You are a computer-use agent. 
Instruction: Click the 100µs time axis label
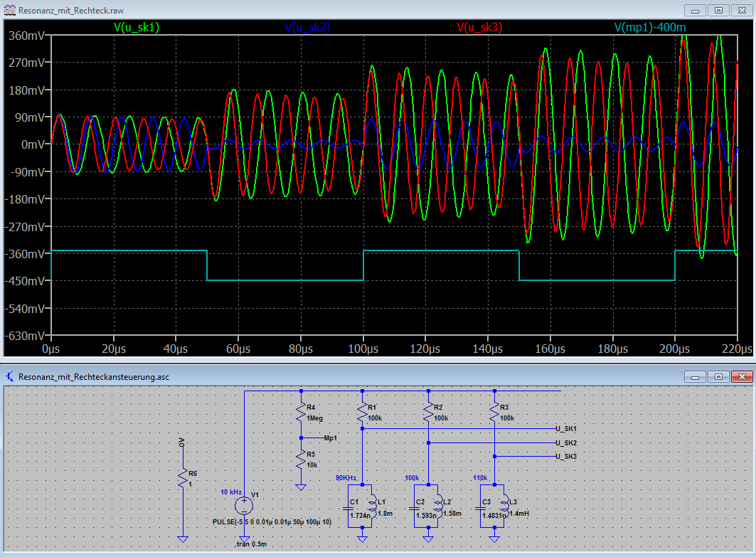coord(363,349)
